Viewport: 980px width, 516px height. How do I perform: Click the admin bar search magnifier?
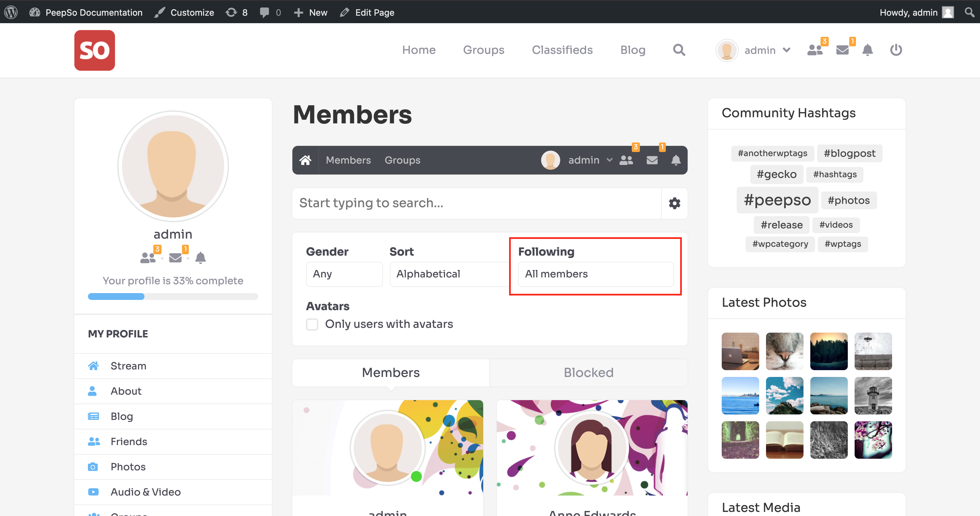tap(970, 12)
